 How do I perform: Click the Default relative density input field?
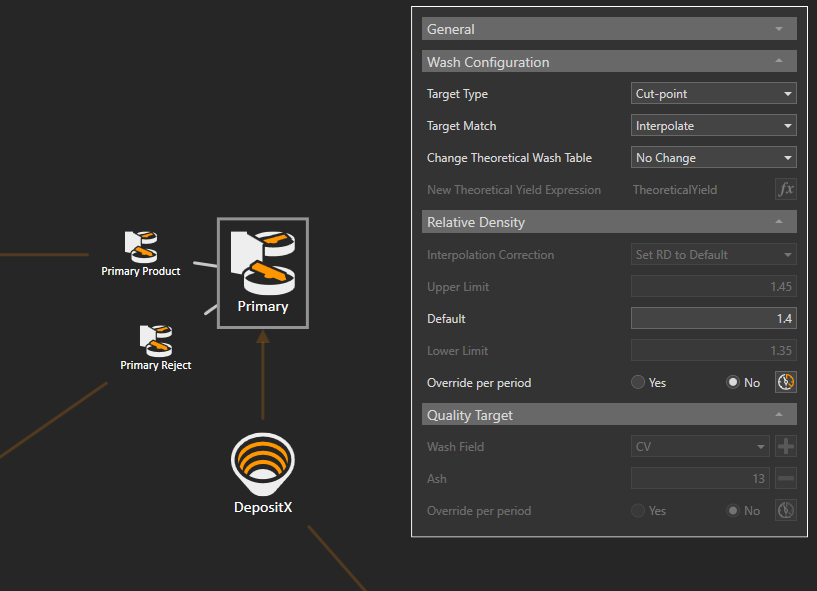pos(713,319)
